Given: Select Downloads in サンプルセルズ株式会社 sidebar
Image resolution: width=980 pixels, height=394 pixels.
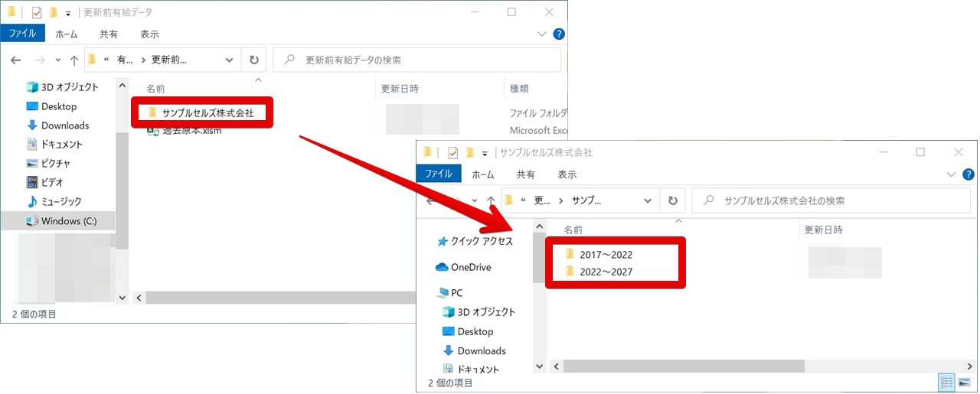Looking at the screenshot, I should pyautogui.click(x=474, y=351).
